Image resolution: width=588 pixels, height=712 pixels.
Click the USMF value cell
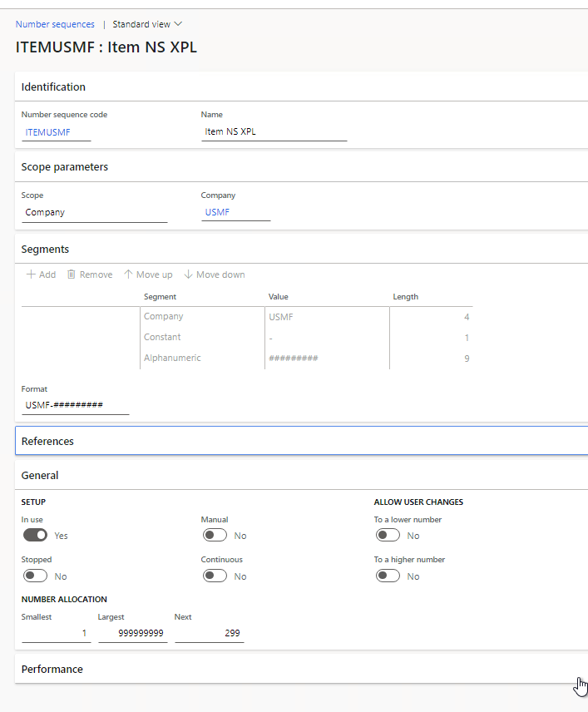point(327,317)
